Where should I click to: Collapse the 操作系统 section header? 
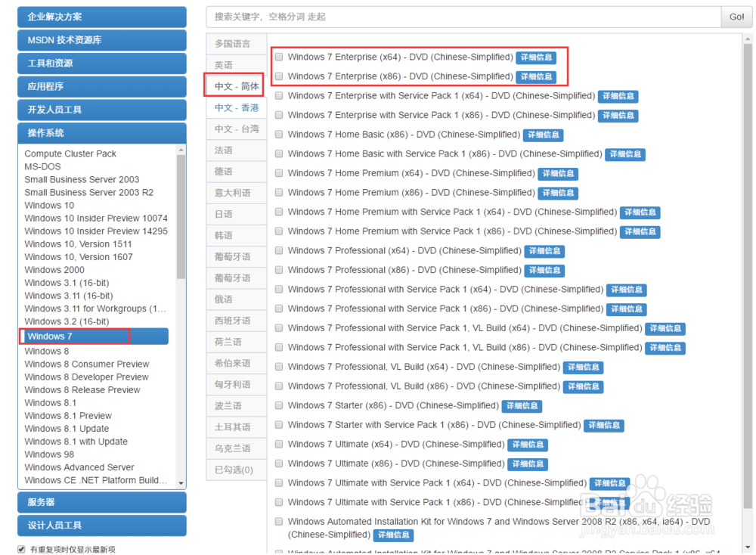click(x=102, y=133)
